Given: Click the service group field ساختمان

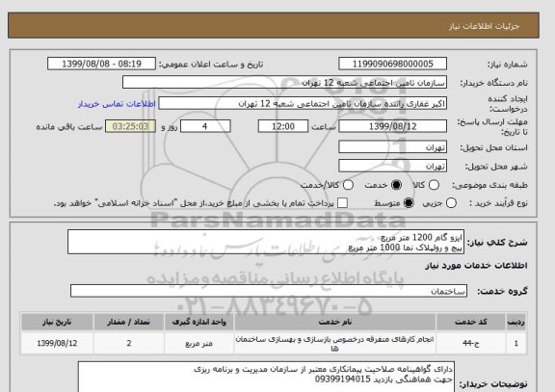Looking at the screenshot, I should (269, 291).
